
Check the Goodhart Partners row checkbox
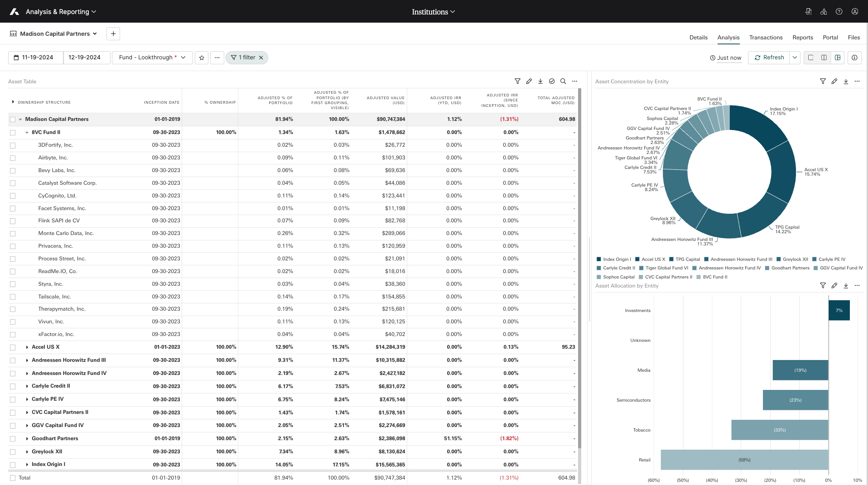tap(13, 439)
